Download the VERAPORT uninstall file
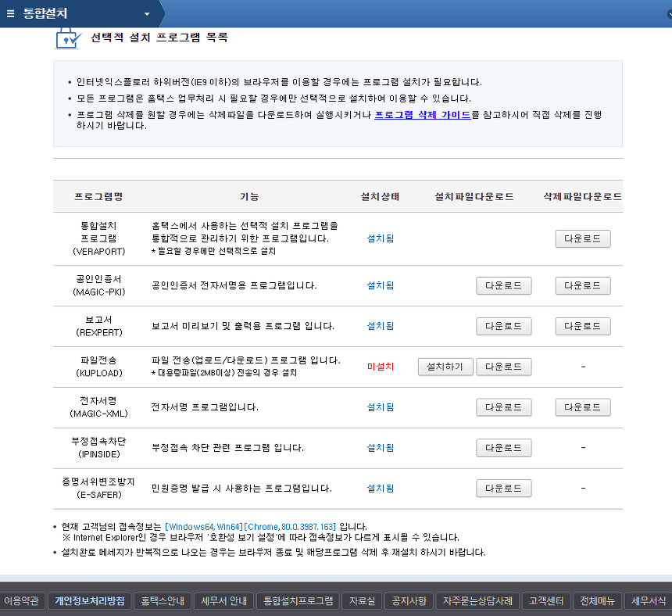672x616 pixels. coord(582,238)
